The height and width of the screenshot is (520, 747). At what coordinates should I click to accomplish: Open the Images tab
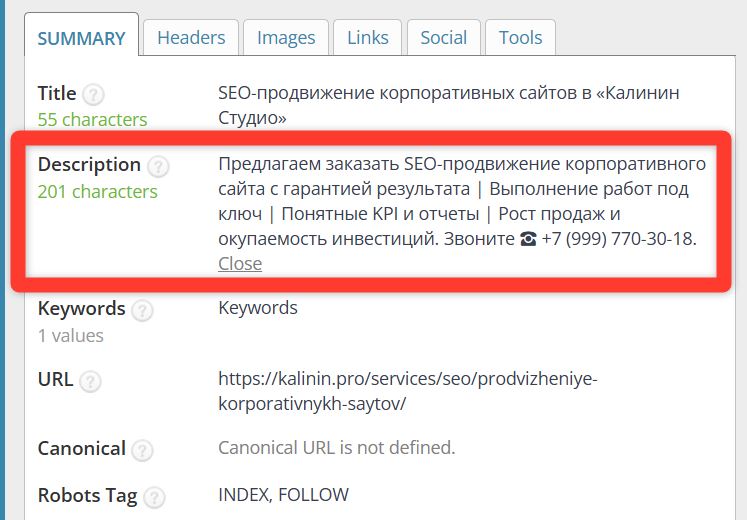click(x=286, y=38)
